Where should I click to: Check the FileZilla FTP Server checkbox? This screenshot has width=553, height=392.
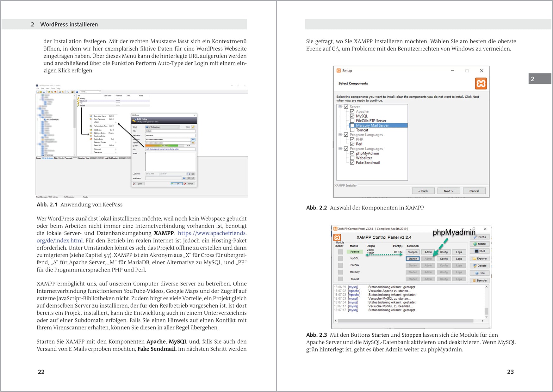click(352, 121)
